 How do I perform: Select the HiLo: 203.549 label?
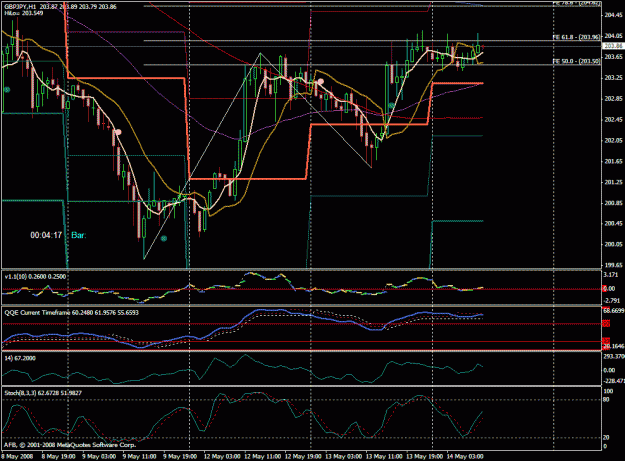[x=24, y=13]
